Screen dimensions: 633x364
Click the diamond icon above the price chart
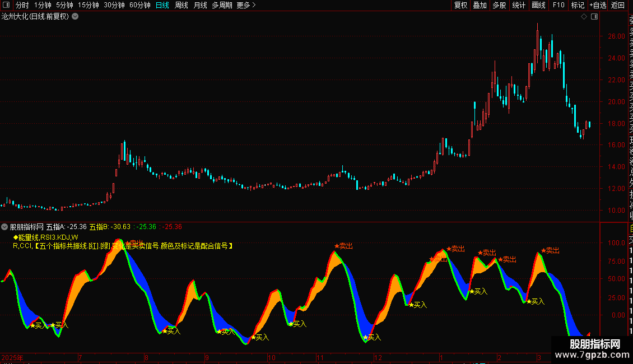[x=584, y=17]
